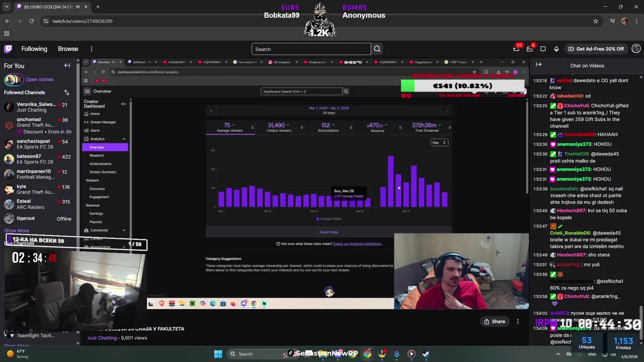Click Export Data under the chart
The width and height of the screenshot is (644, 362).
[329, 232]
